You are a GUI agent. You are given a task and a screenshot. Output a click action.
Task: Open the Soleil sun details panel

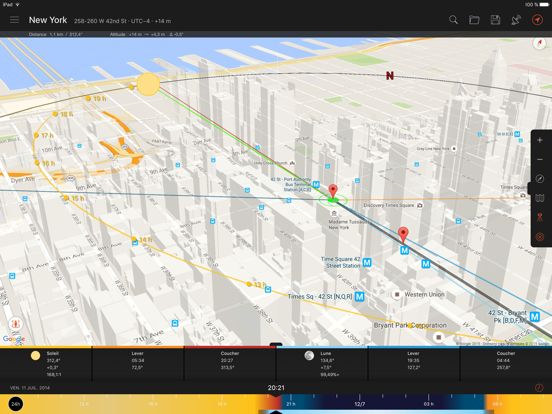46,364
